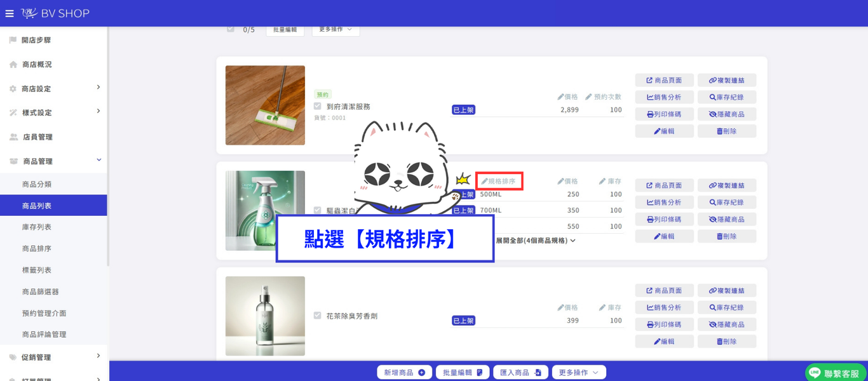
Task: Expand the 樣式設定 sidebar section
Action: (53, 112)
